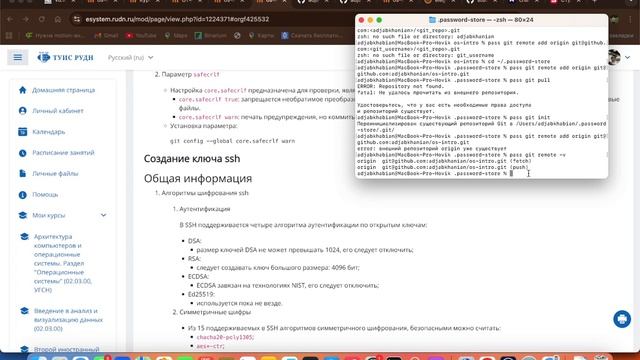This screenshot has height=360, width=640.
Task: Click the browser home icon
Action: [58, 19]
